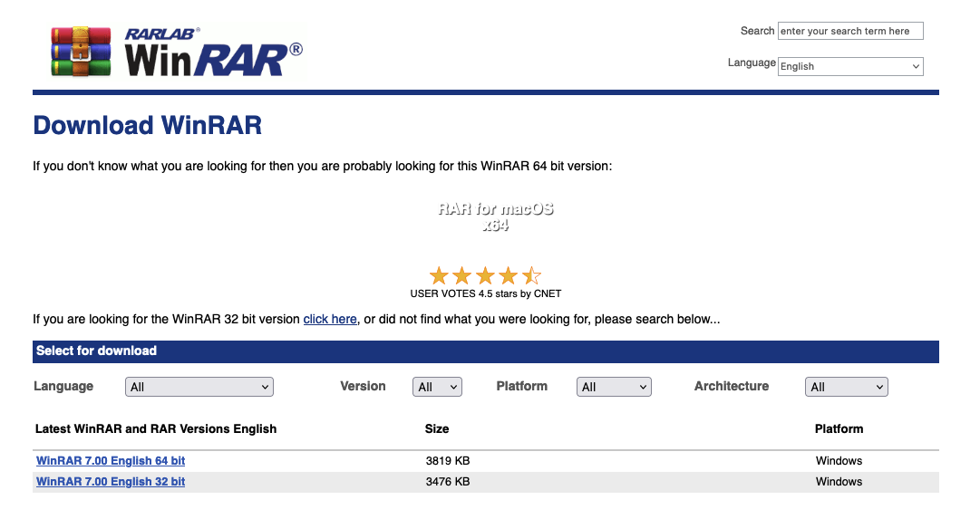Click Windows platform cell for 64 bit row

pyautogui.click(x=839, y=461)
